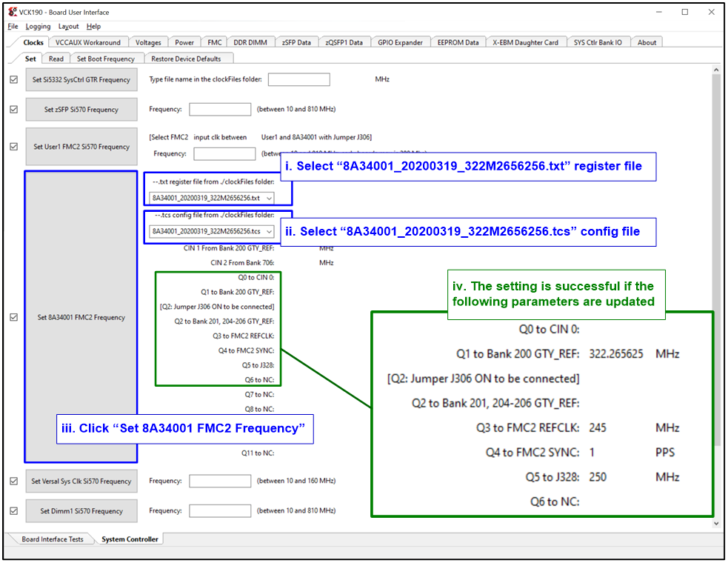This screenshot has height=563, width=728.
Task: Open the Read sub-tab
Action: [56, 59]
